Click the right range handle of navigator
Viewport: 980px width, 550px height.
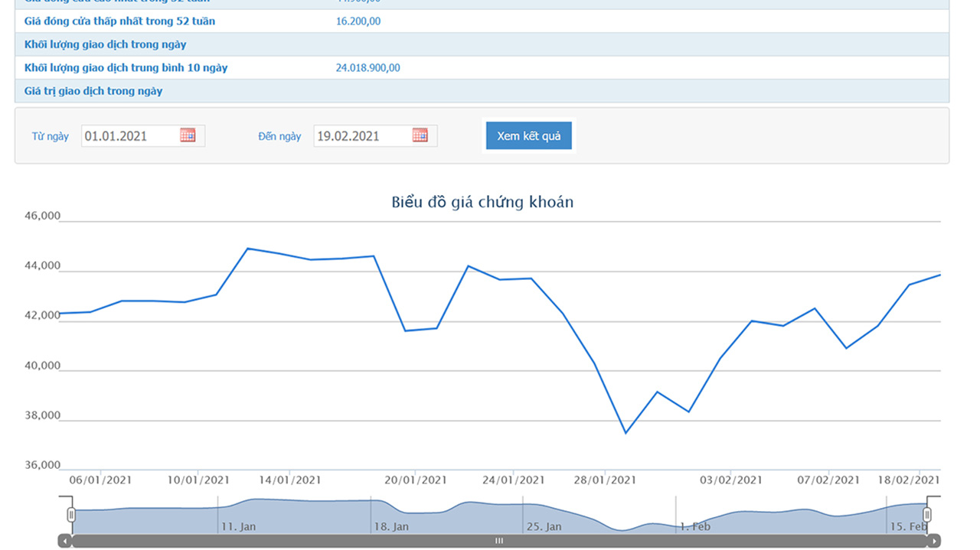click(x=927, y=515)
